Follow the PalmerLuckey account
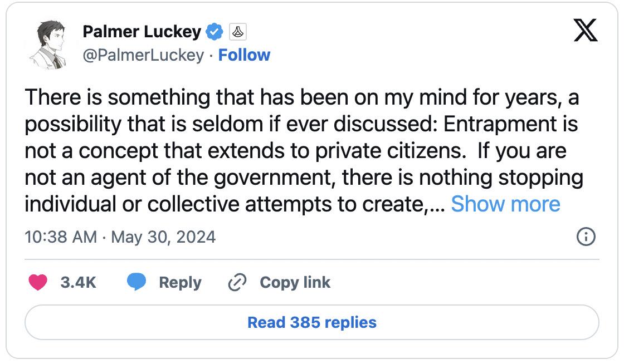The image size is (624, 364). (244, 55)
